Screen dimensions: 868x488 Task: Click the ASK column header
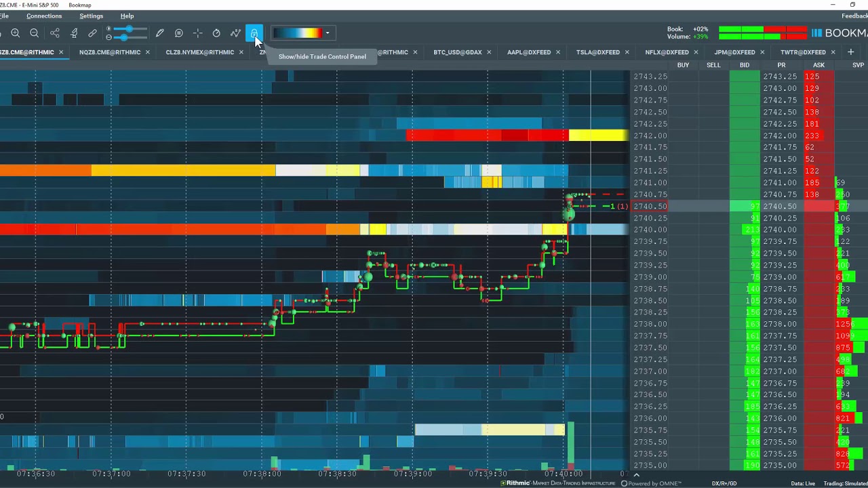click(818, 65)
